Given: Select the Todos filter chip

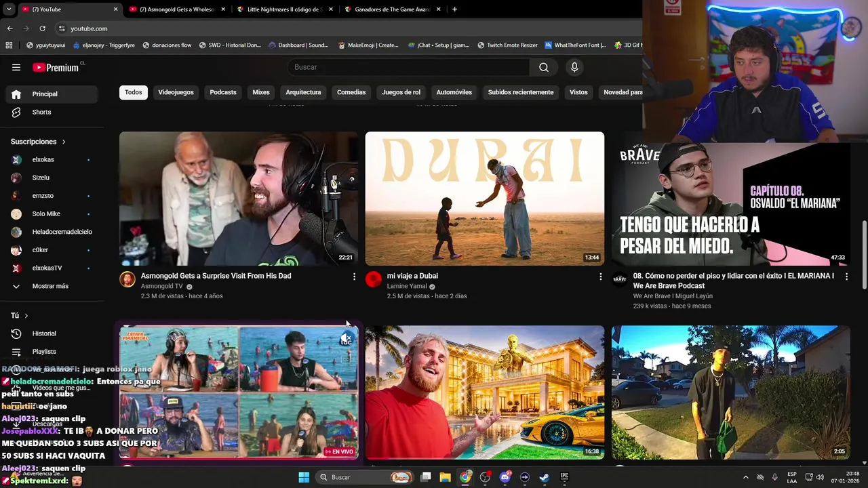Looking at the screenshot, I should (x=134, y=92).
